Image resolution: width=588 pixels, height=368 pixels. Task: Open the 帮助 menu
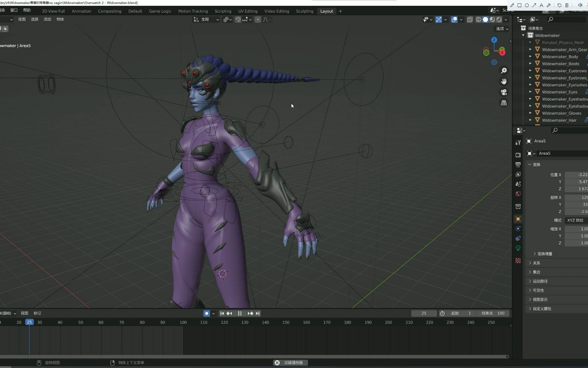tap(27, 10)
